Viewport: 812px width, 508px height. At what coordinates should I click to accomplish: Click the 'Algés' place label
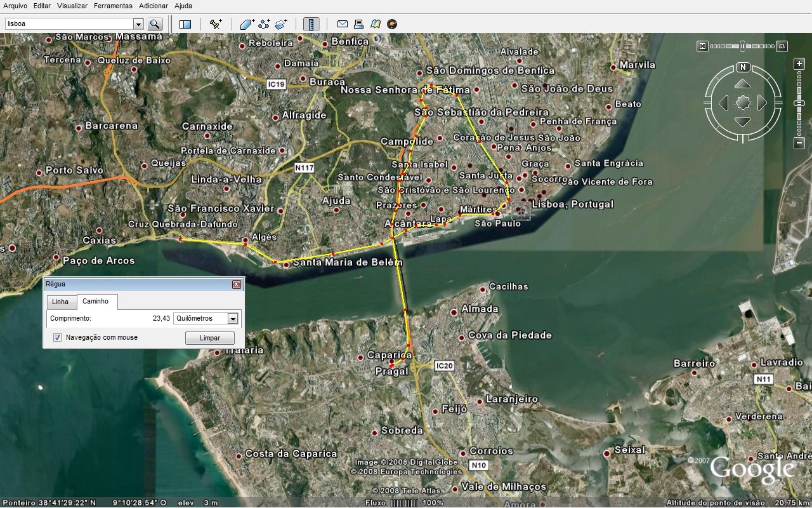coord(265,237)
